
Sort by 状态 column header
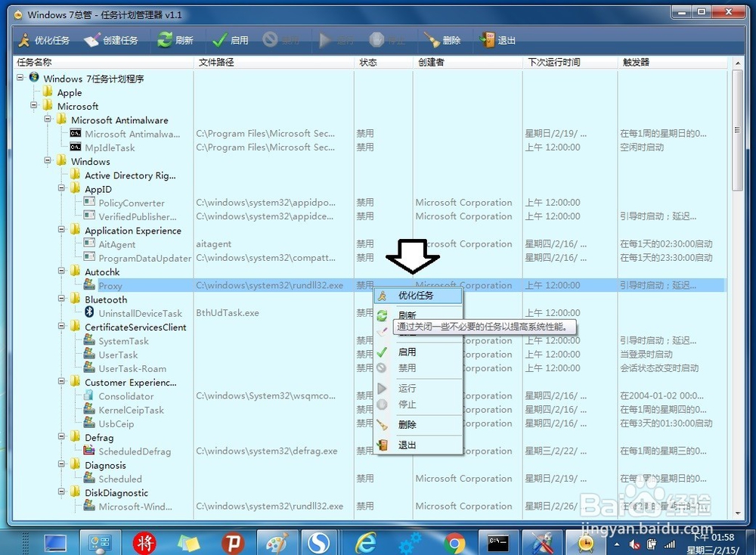coord(384,62)
